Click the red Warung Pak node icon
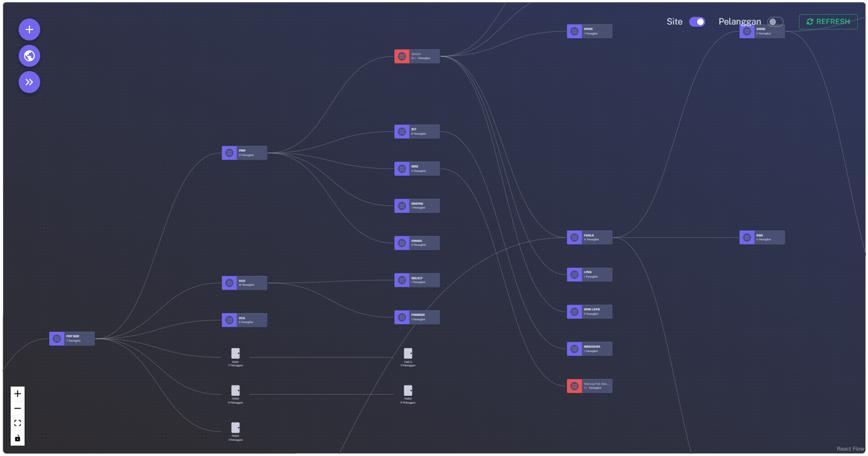Viewport: 868px width, 456px height. (x=574, y=386)
